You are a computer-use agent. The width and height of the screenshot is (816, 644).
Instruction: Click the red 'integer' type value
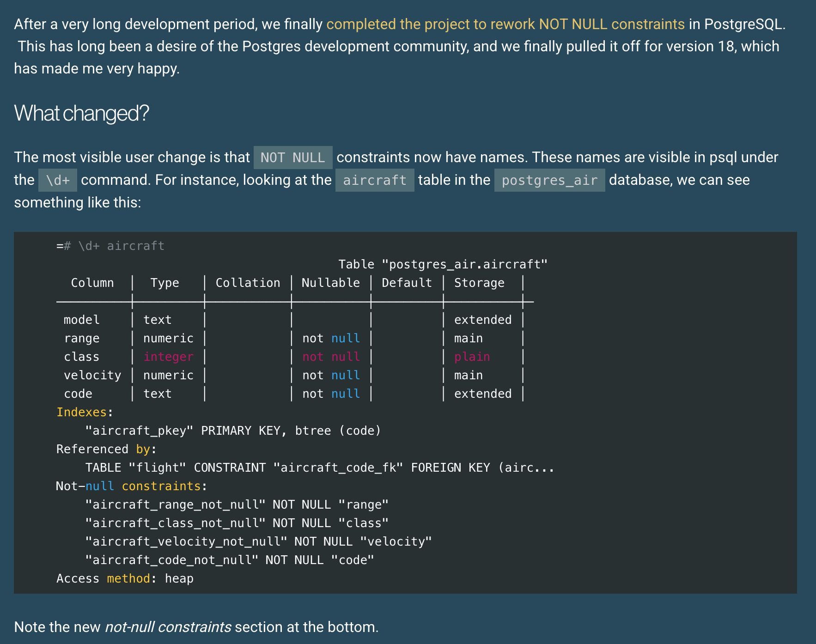169,357
